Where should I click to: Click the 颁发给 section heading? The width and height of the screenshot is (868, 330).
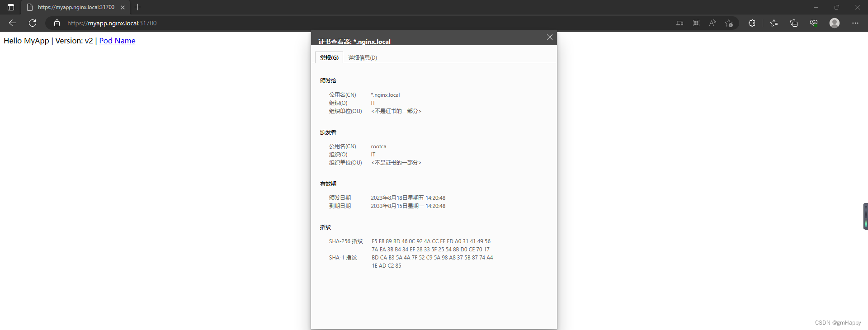(328, 81)
